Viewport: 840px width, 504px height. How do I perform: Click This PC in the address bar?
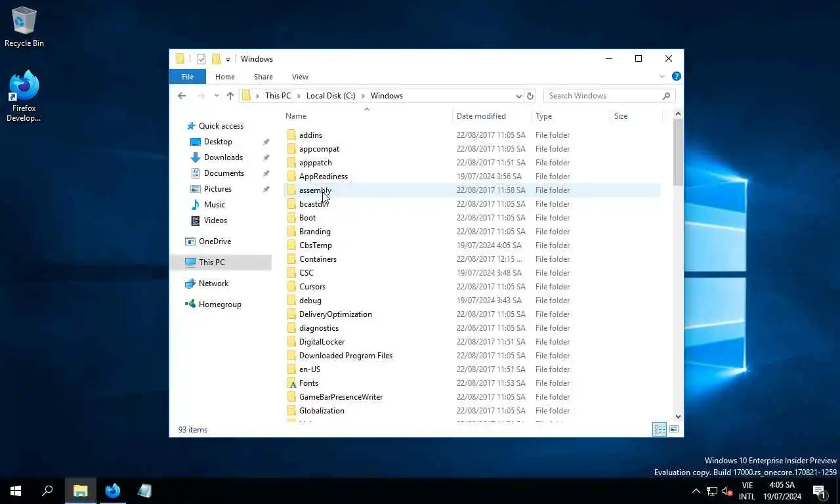(278, 96)
